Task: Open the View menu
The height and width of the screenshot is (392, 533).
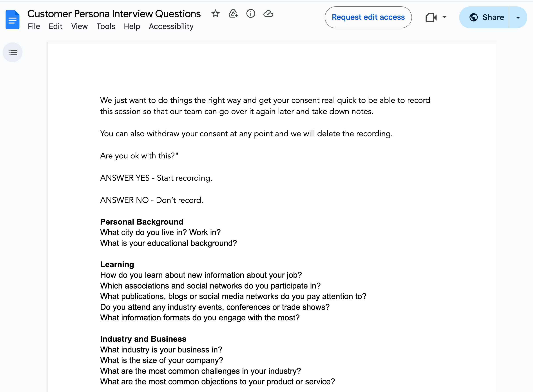Action: [79, 26]
